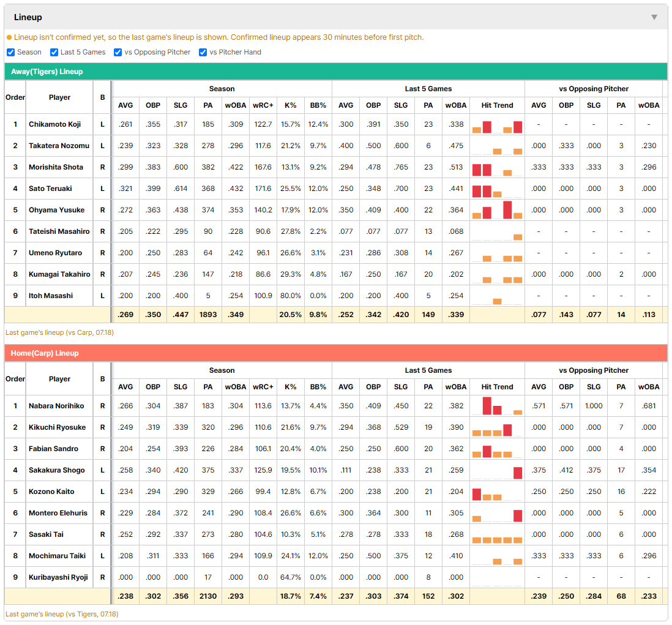Collapse the Lineup panel arrow
Image resolution: width=672 pixels, height=625 pixels.
pyautogui.click(x=654, y=17)
